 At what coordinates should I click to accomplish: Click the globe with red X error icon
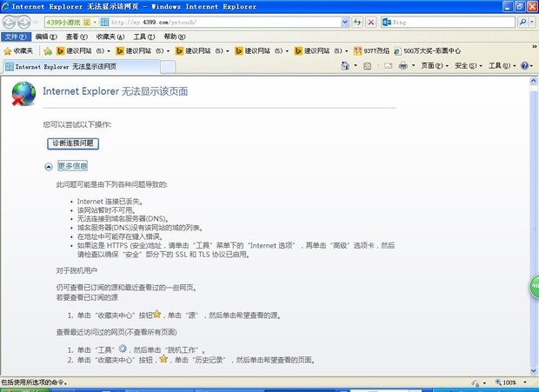[x=23, y=94]
